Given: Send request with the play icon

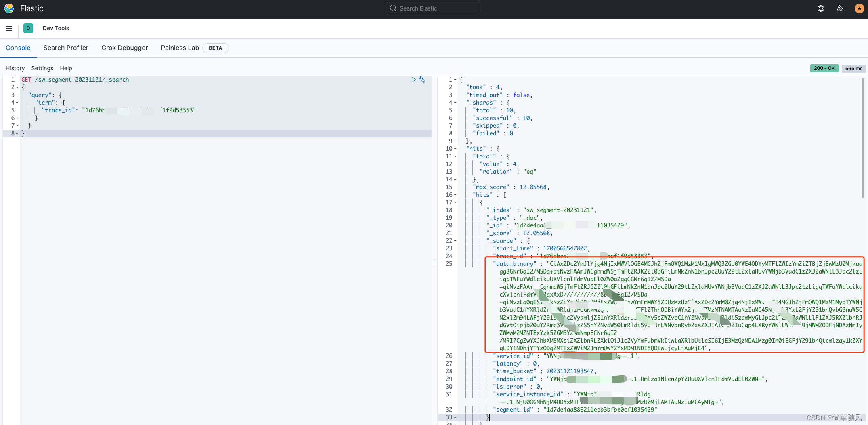Looking at the screenshot, I should point(413,80).
